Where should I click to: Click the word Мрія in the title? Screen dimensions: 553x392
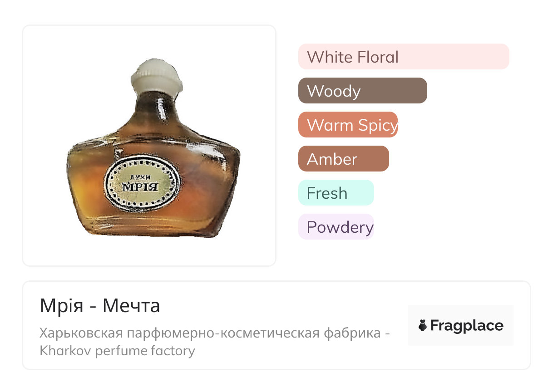(x=61, y=306)
